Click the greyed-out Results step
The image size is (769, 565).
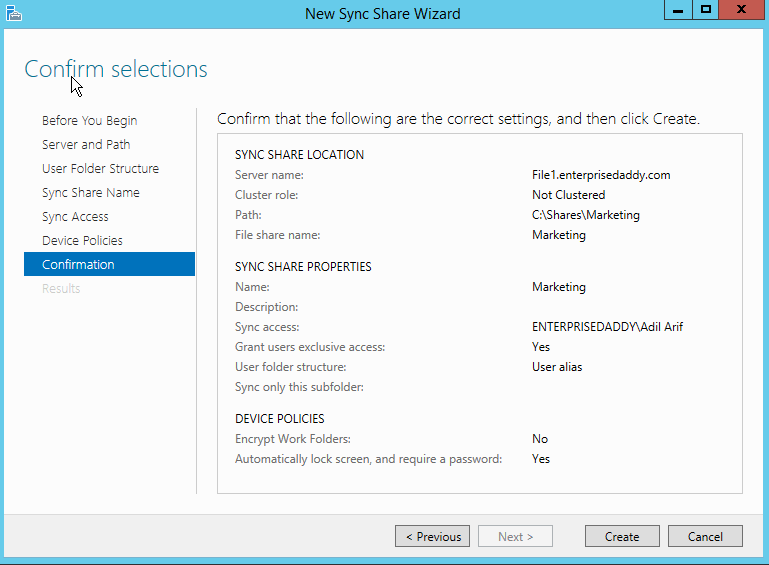tap(61, 289)
